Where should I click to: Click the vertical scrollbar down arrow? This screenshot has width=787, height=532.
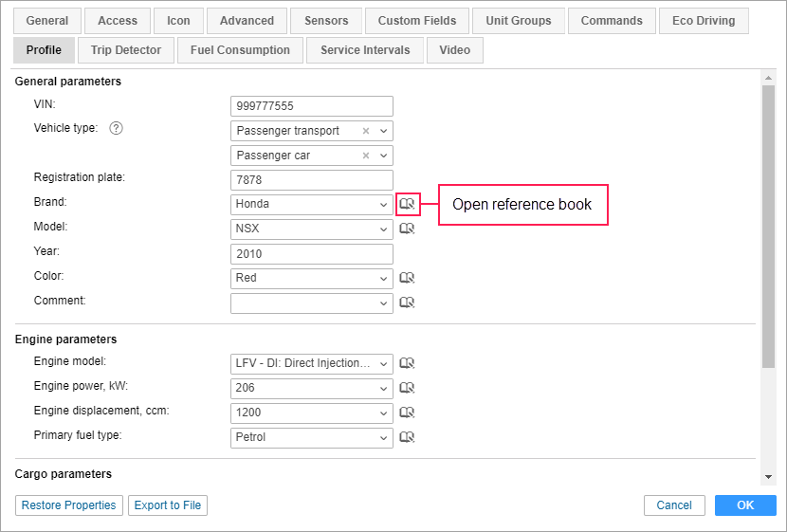tap(768, 477)
